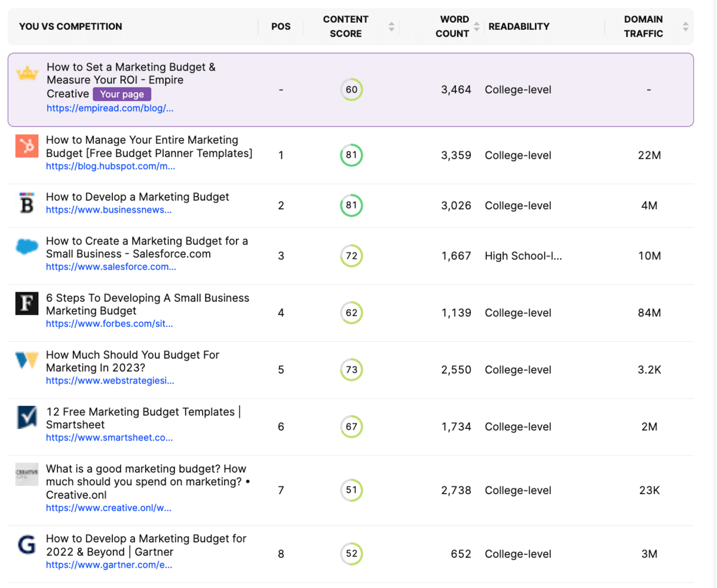Image resolution: width=717 pixels, height=588 pixels.
Task: Click the Creative.onl content score 51 gauge
Action: [351, 491]
